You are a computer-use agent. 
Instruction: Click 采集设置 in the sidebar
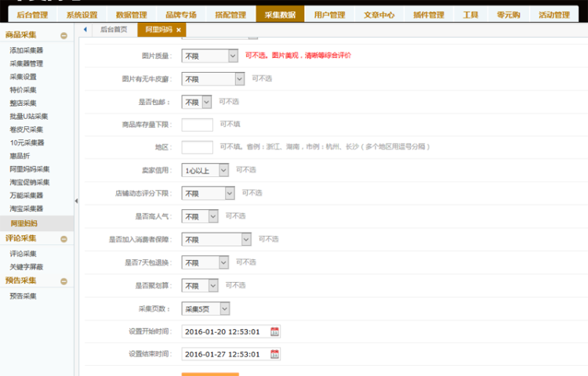click(23, 77)
